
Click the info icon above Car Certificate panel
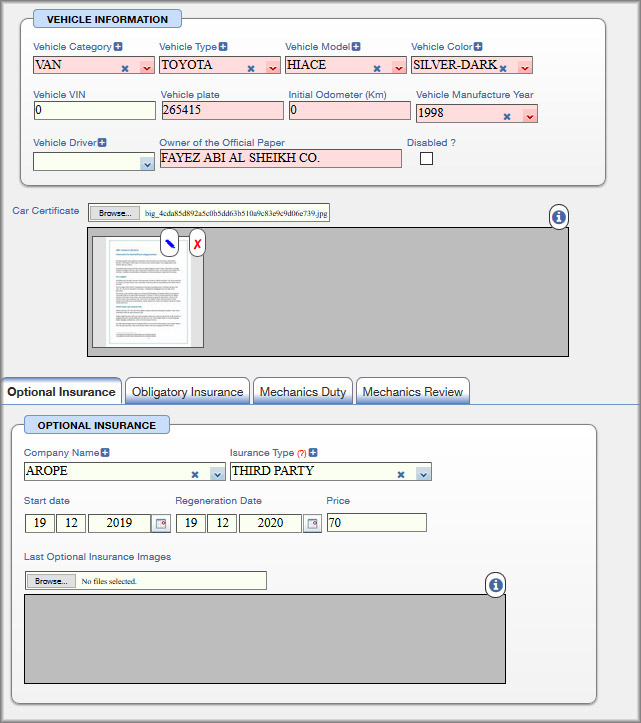pyautogui.click(x=559, y=217)
